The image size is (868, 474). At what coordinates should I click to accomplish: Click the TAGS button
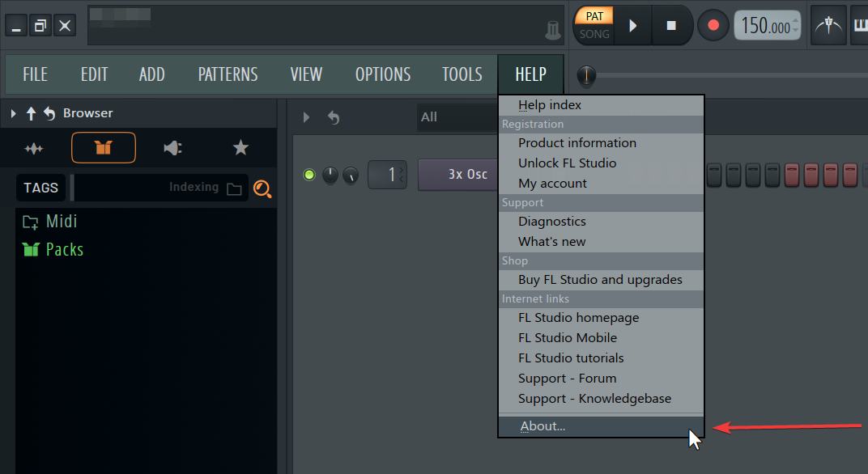[x=40, y=188]
